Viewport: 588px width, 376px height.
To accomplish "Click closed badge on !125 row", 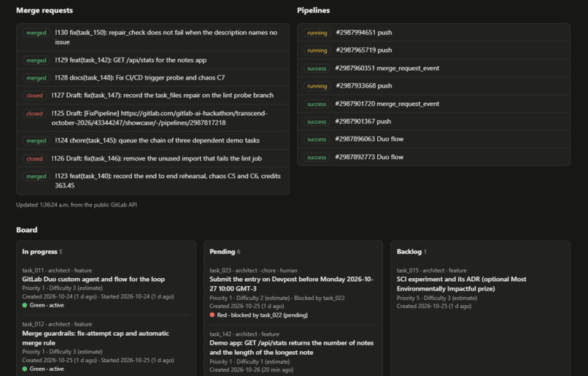I will pos(34,113).
